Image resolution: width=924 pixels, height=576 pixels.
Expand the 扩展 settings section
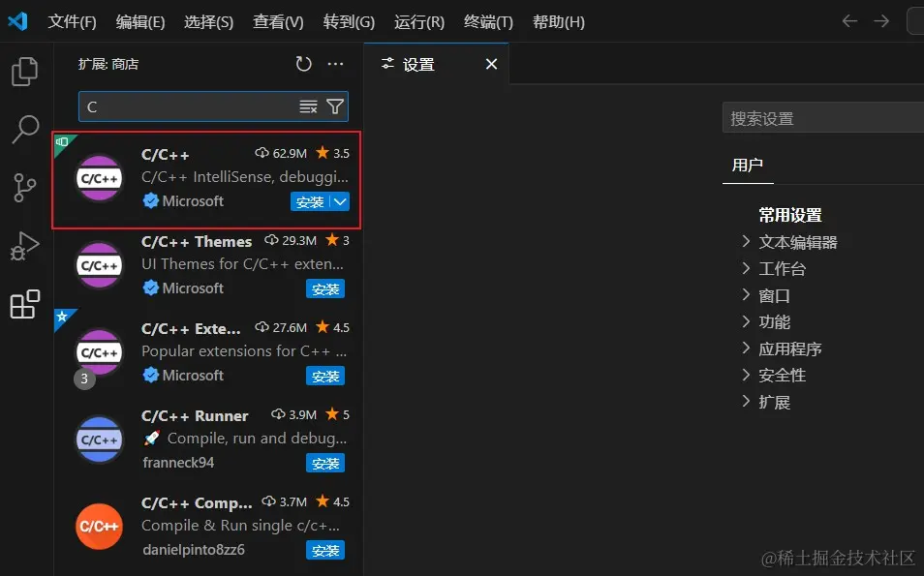tap(746, 402)
